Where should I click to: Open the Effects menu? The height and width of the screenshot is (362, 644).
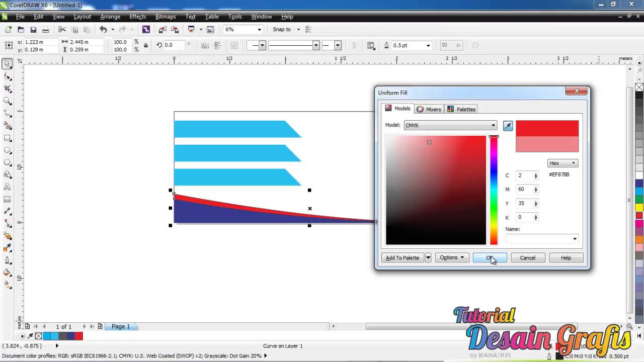click(137, 17)
